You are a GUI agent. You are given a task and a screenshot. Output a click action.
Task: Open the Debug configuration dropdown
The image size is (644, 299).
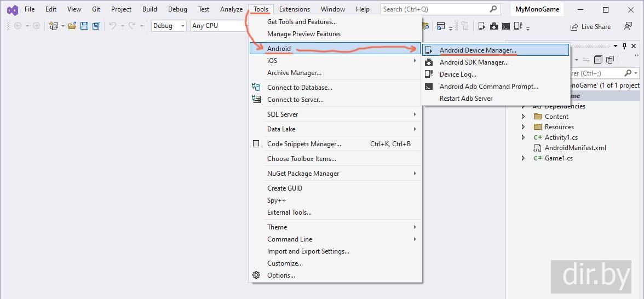coord(169,26)
